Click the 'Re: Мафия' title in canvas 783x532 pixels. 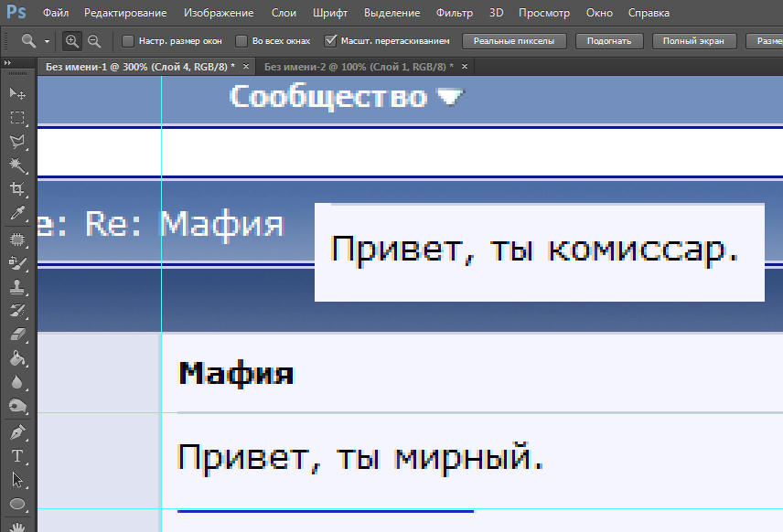click(184, 224)
